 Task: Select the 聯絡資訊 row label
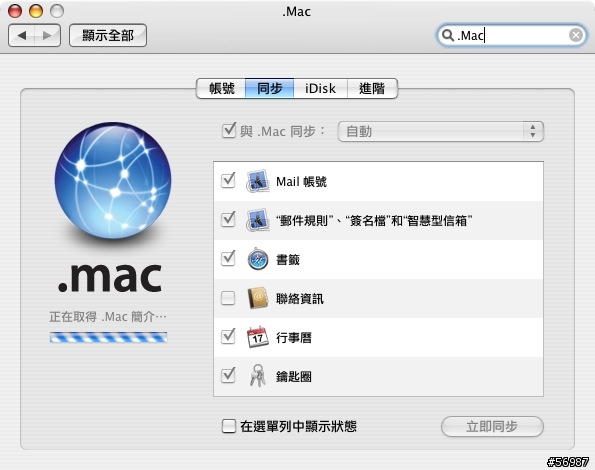tap(300, 299)
